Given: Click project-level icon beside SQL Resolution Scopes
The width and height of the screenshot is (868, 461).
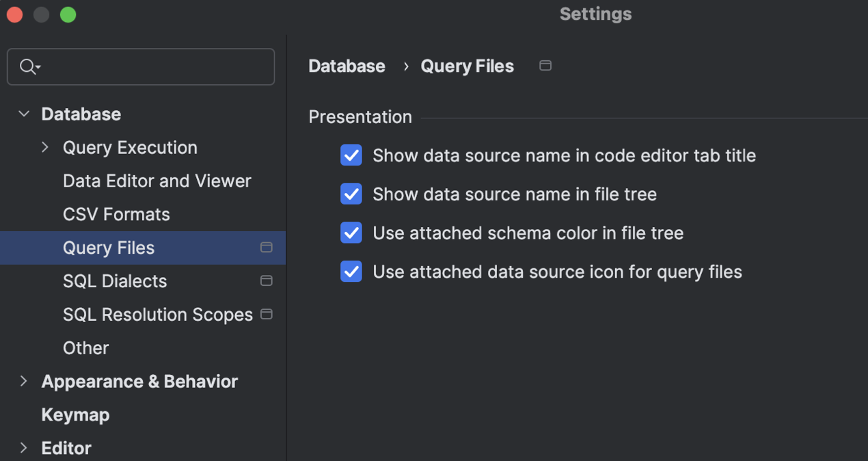Looking at the screenshot, I should (x=267, y=315).
